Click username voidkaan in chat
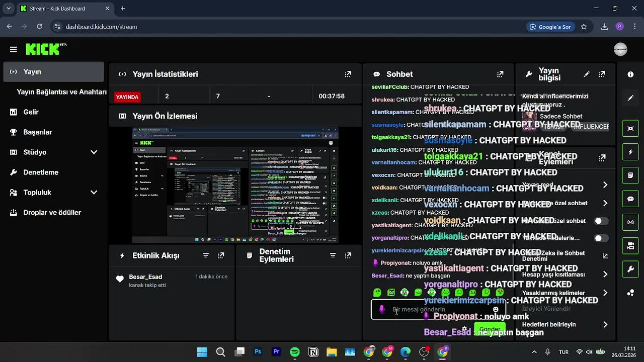The image size is (644, 362). (384, 188)
